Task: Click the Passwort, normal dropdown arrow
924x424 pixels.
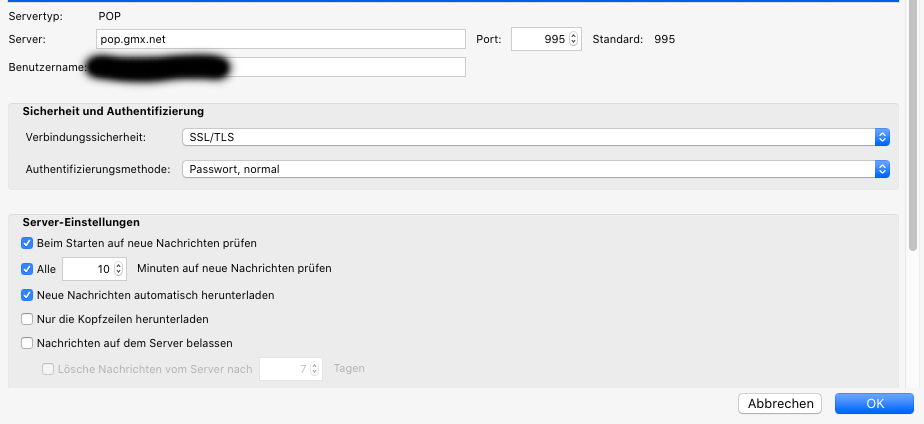Action: pos(882,169)
